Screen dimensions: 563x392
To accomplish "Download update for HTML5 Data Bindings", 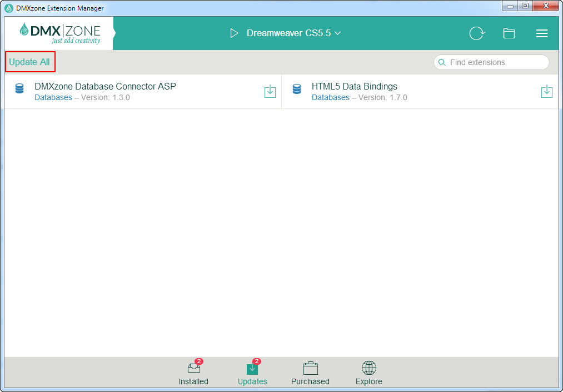I will point(547,92).
